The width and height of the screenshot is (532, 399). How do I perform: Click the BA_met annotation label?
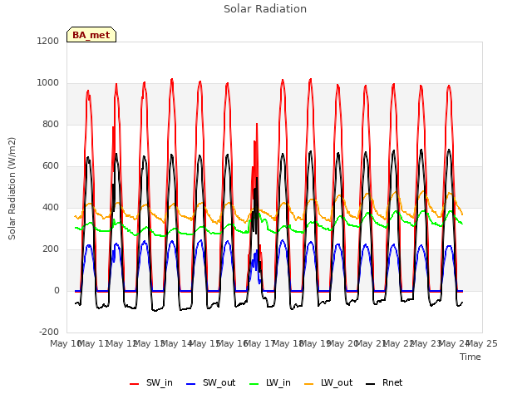(91, 35)
